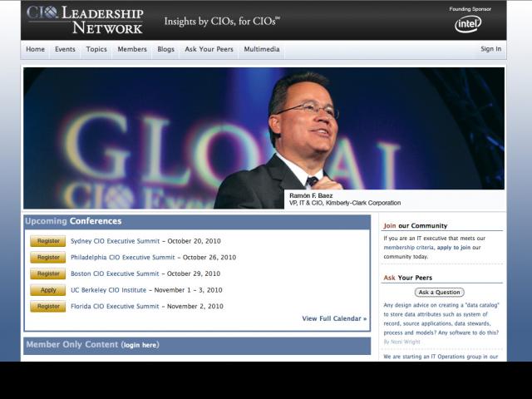Open the Florida CIO Executive Summit link
The image size is (532, 399).
[115, 307]
